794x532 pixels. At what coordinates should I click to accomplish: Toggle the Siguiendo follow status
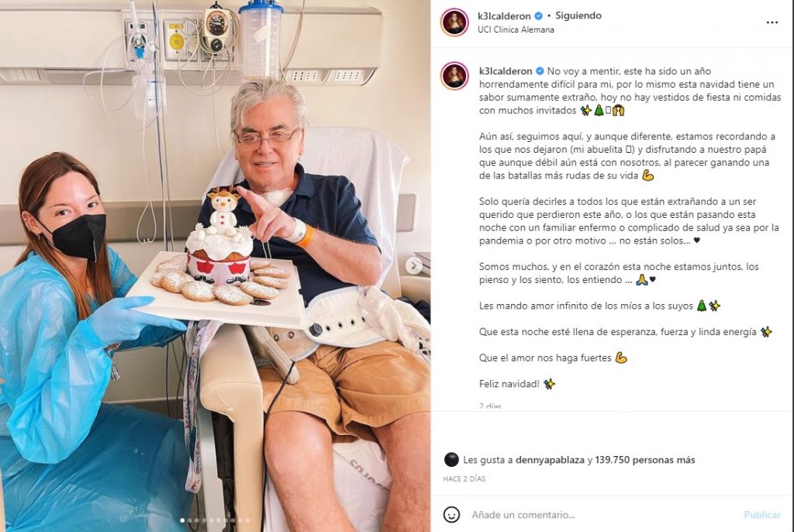(578, 16)
